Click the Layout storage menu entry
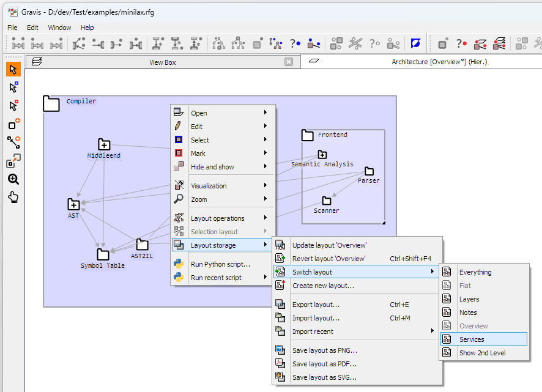This screenshot has height=392, width=542. pos(223,245)
